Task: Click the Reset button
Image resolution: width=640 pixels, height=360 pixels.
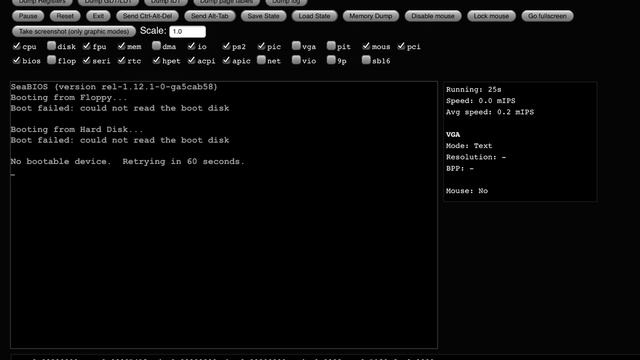Action: tap(65, 16)
